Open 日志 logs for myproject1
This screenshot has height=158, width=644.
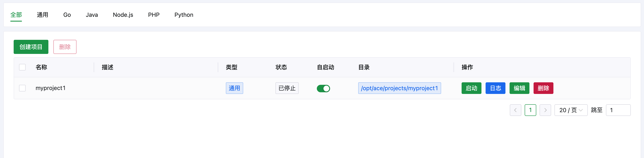coord(495,88)
